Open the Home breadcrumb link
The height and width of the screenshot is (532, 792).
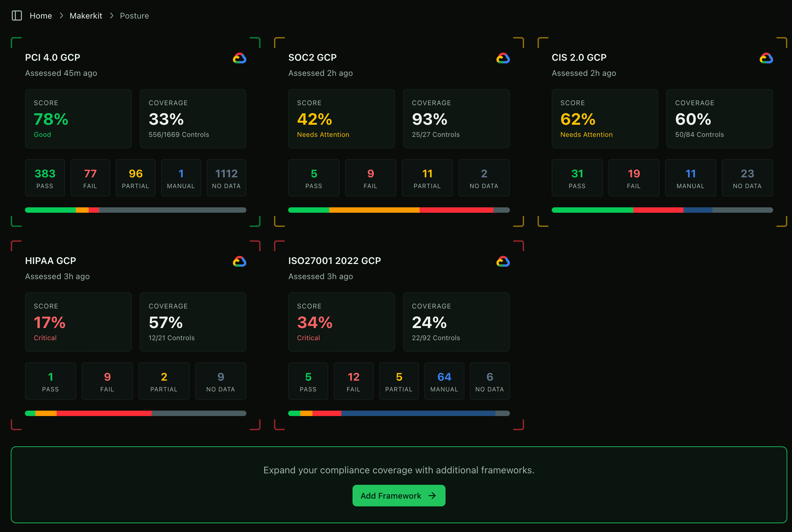pos(41,16)
